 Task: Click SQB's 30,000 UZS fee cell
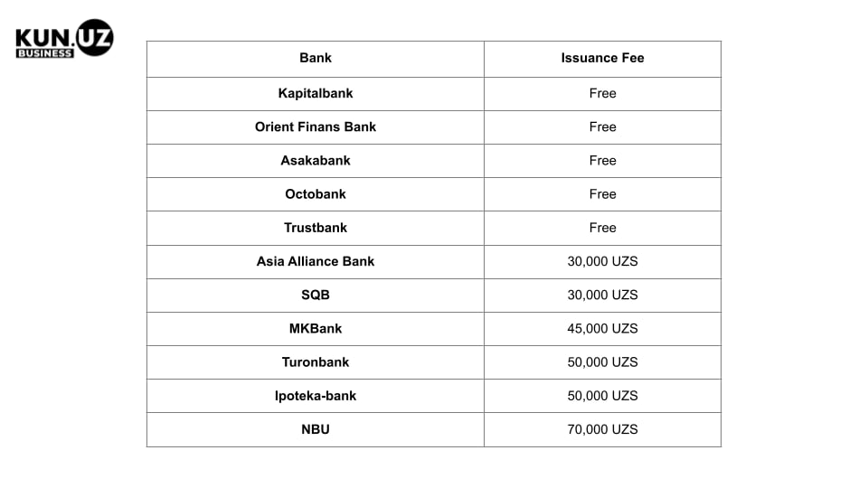tap(602, 295)
